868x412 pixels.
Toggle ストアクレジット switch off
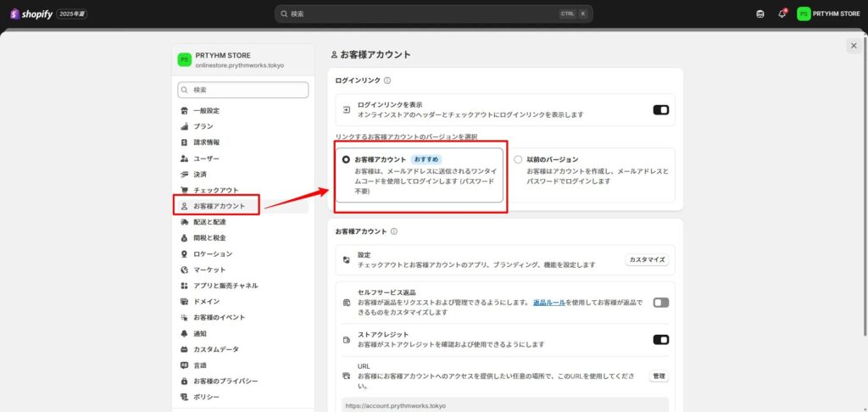tap(660, 339)
